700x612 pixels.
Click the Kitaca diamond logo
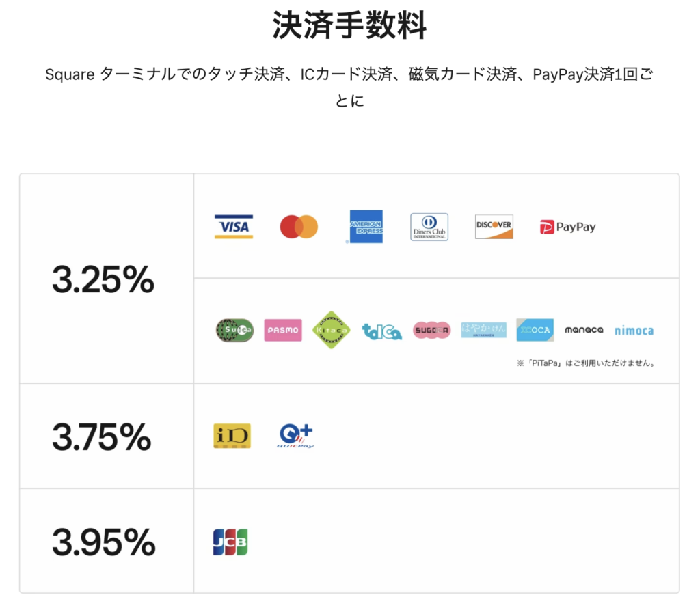click(x=331, y=330)
